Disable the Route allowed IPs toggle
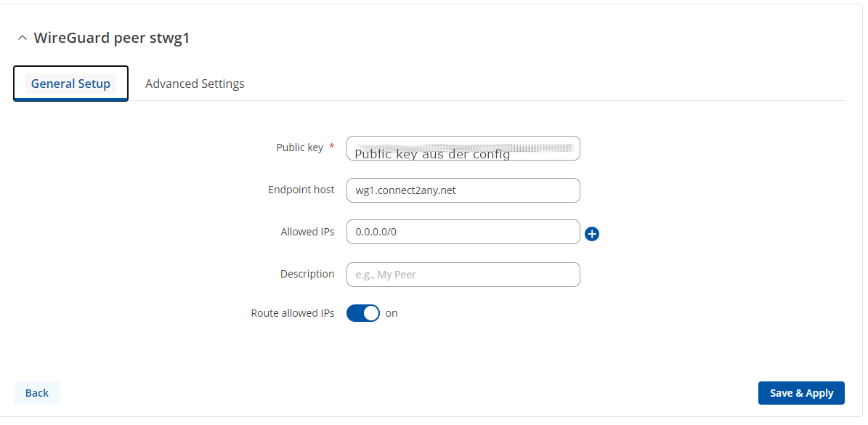868x425 pixels. click(362, 313)
